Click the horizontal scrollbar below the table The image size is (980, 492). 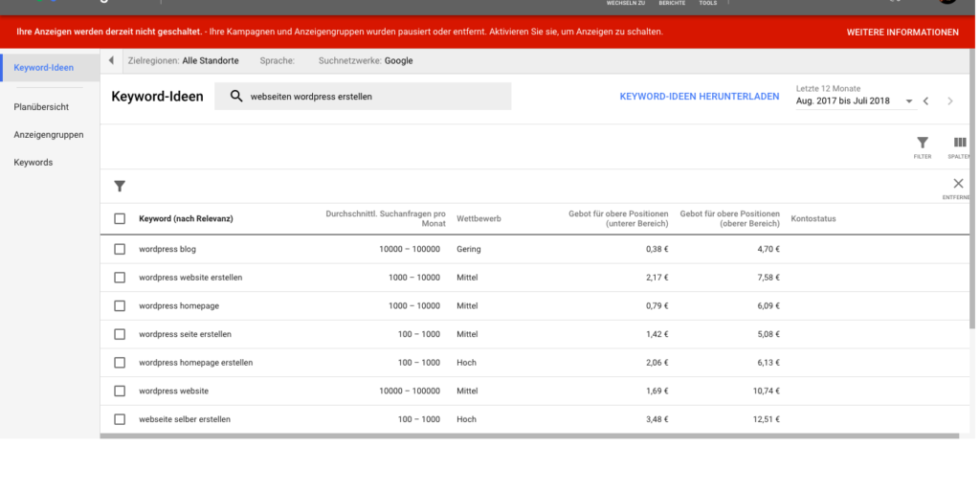(x=529, y=436)
